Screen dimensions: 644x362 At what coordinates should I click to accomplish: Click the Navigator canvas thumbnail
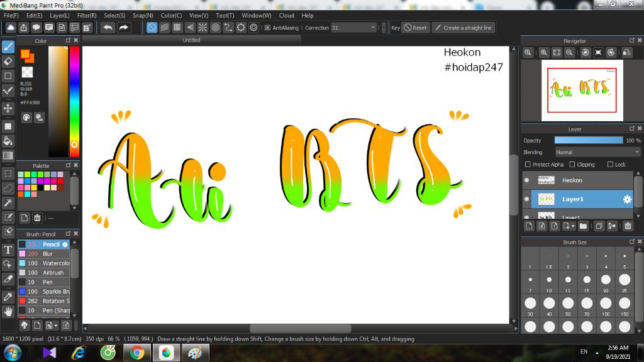pos(582,90)
